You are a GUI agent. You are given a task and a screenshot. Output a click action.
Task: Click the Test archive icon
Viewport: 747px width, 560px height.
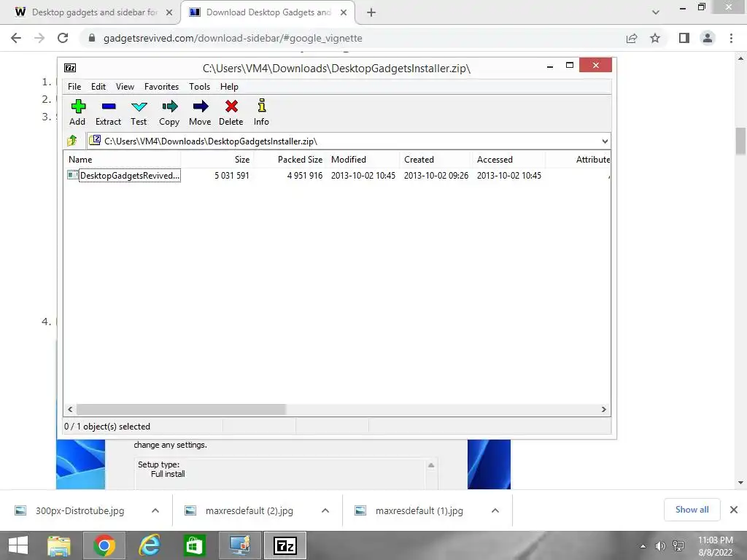pos(139,112)
